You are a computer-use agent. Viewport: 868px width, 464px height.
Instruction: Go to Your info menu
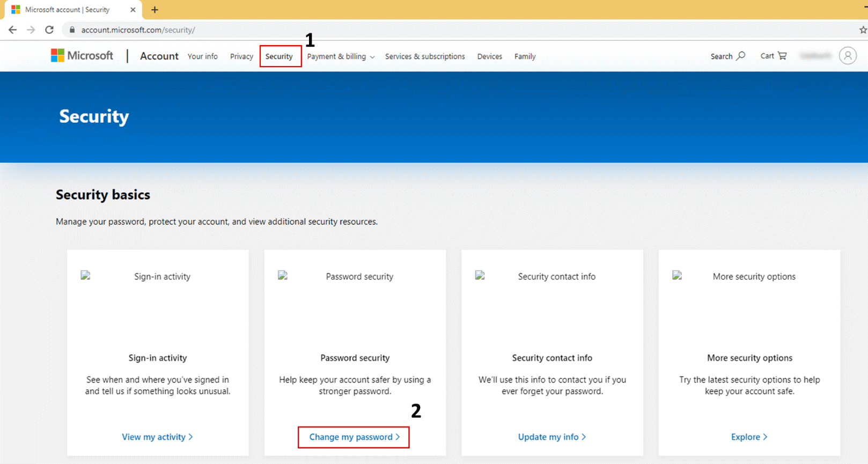(203, 56)
